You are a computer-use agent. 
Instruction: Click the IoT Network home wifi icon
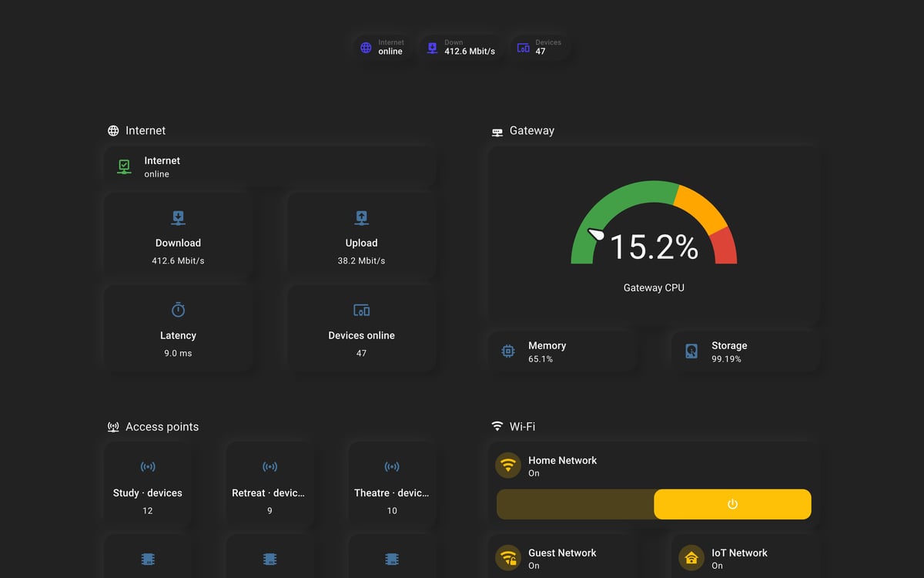[691, 558]
